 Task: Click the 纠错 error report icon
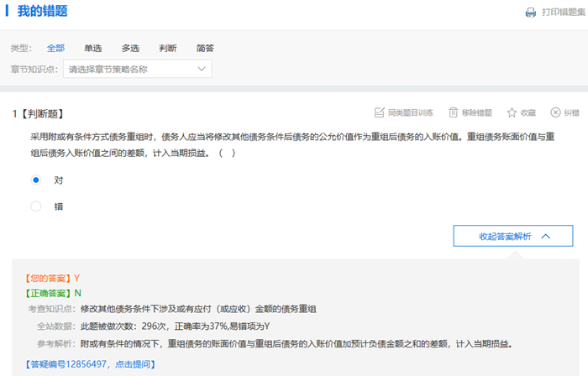tap(555, 112)
